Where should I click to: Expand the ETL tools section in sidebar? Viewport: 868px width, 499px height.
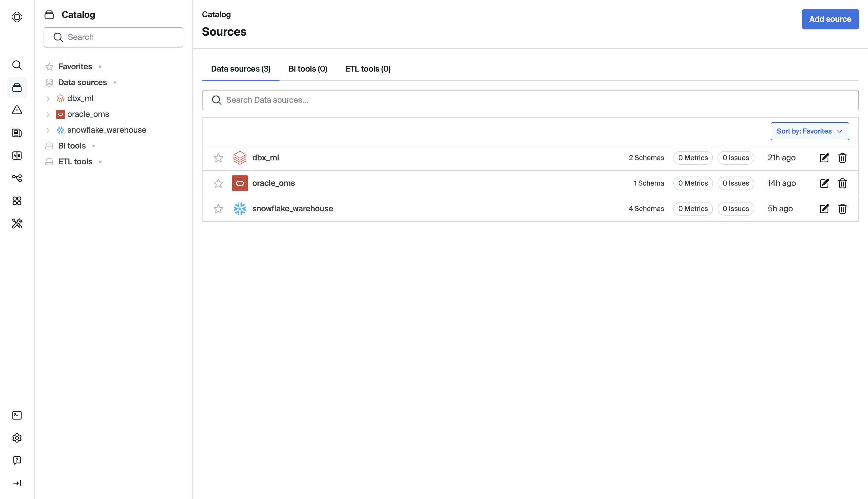click(101, 162)
